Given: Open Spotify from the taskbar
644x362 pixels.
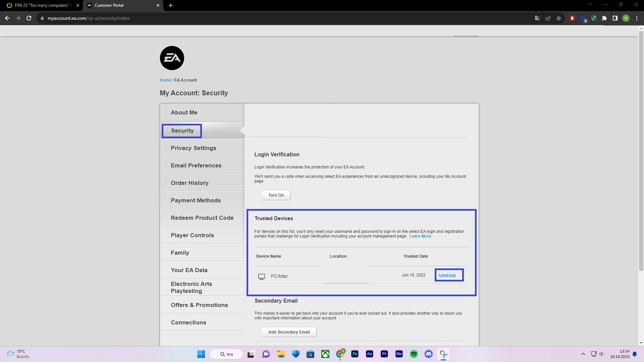Looking at the screenshot, I should tap(414, 354).
